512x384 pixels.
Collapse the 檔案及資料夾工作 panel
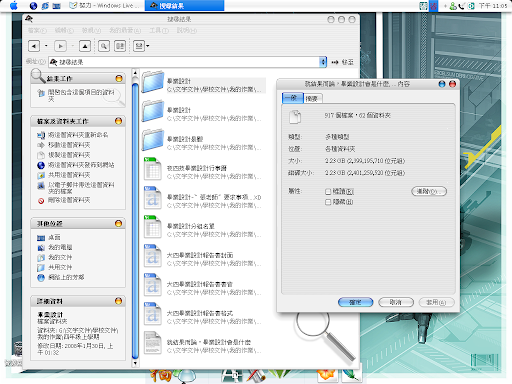118,121
